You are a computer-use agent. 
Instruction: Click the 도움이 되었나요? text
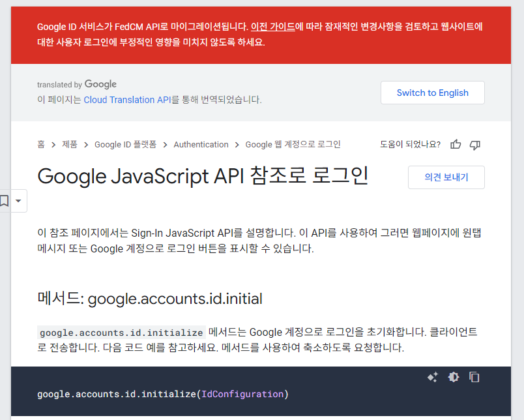(410, 145)
